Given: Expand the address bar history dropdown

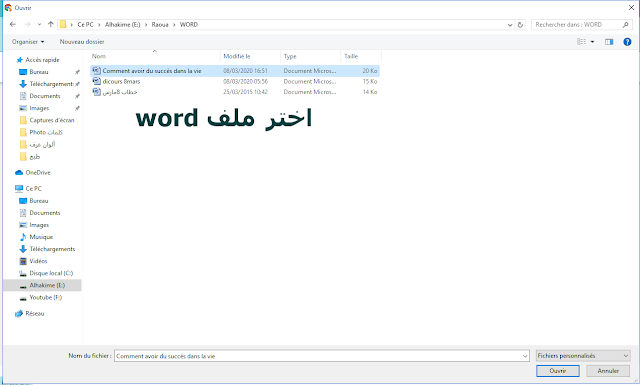Looking at the screenshot, I should (x=510, y=25).
